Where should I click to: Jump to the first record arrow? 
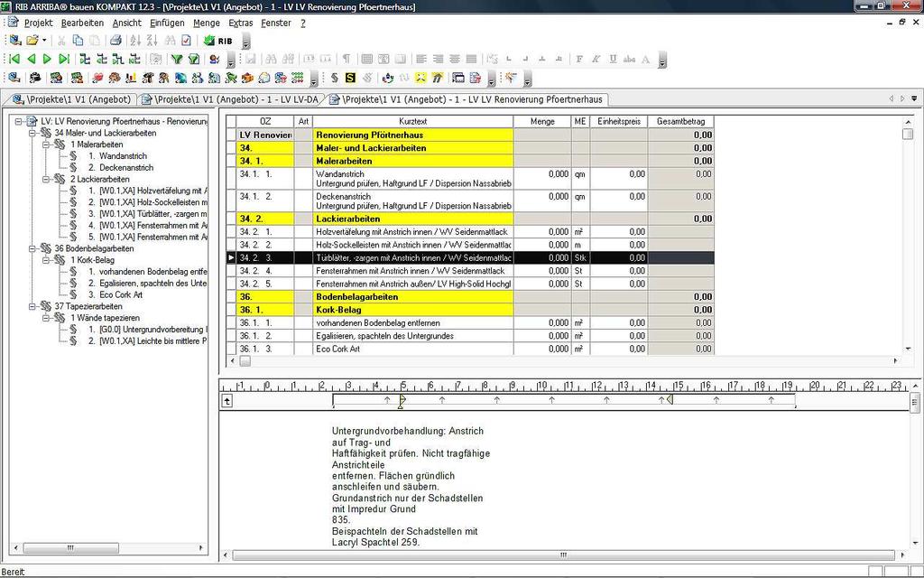coord(14,59)
